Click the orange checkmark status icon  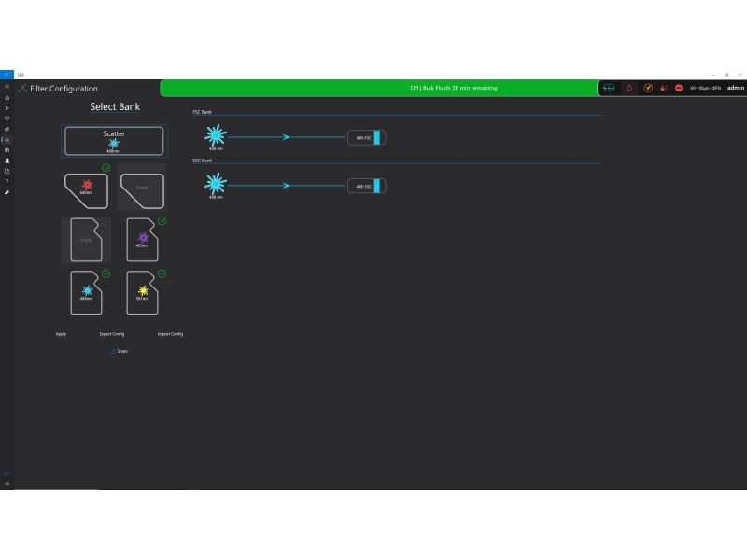(x=647, y=88)
